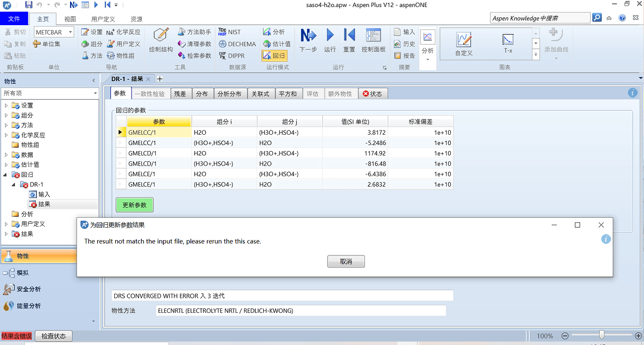
Task: Click the 下一步 (Next) run icon
Action: (308, 36)
